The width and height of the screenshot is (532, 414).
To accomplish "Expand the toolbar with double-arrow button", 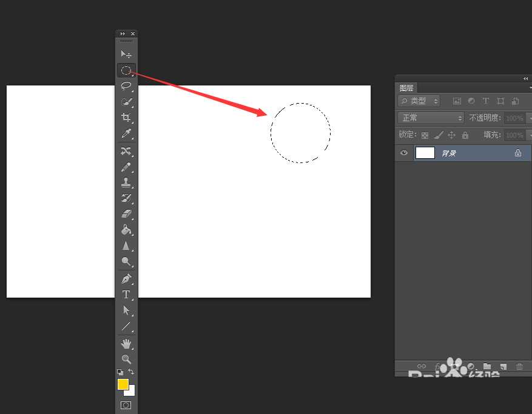I will click(x=123, y=33).
